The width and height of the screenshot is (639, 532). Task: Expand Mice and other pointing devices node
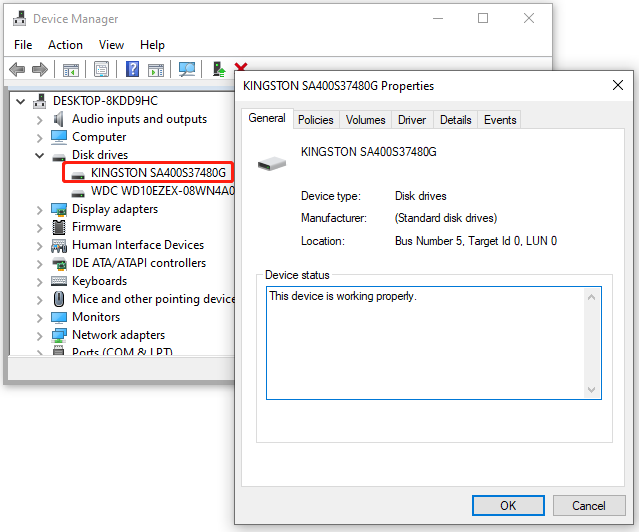click(x=40, y=300)
